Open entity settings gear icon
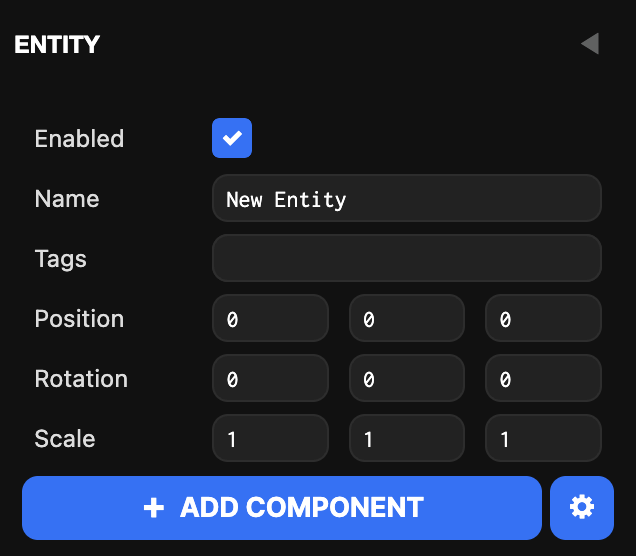This screenshot has height=556, width=636. [x=582, y=508]
